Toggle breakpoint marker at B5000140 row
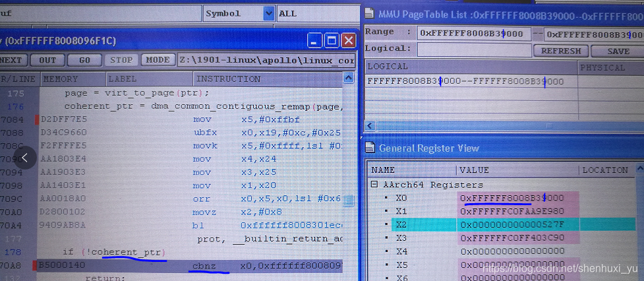Viewport: 644px width, 281px height. tap(34, 265)
